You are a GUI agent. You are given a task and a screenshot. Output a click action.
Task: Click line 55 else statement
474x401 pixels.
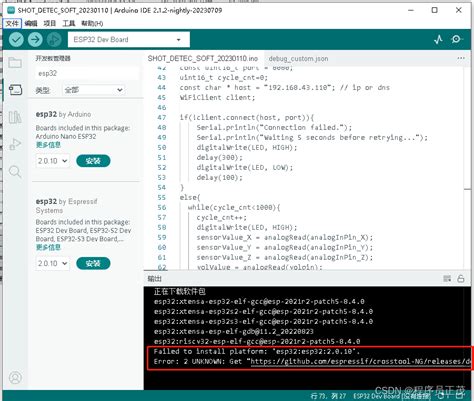tap(190, 198)
